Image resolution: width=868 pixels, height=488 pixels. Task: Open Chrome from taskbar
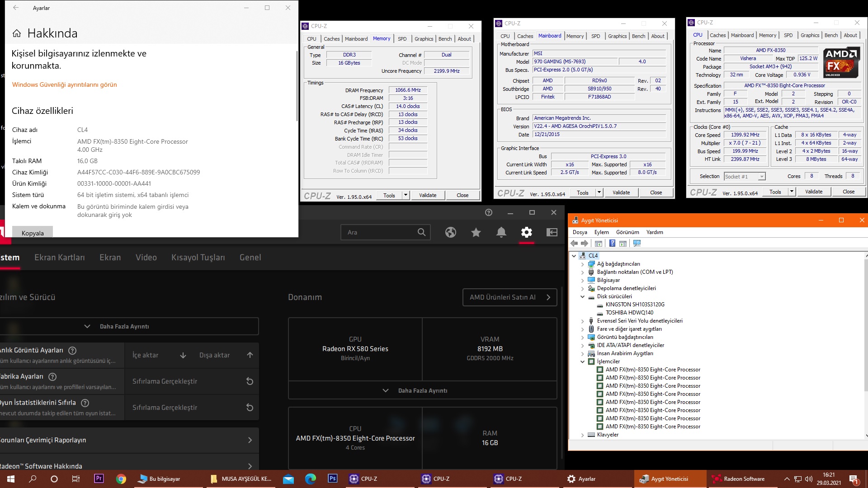coord(121,479)
